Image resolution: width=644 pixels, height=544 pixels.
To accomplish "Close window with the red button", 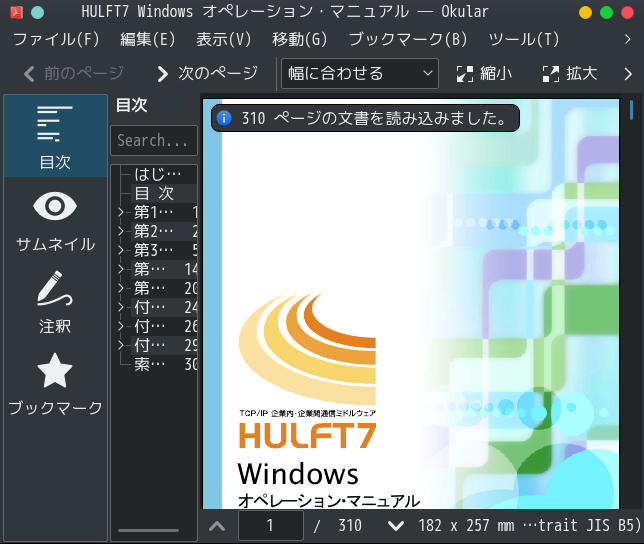I will click(627, 12).
